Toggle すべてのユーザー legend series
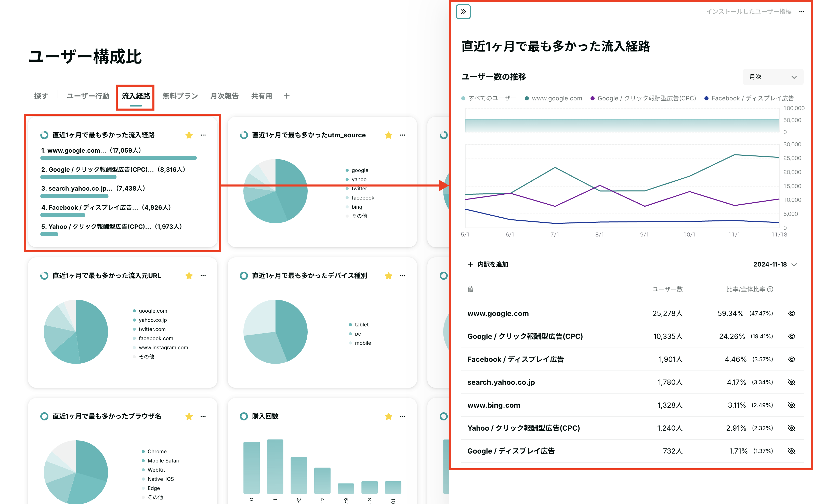The height and width of the screenshot is (504, 813). tap(489, 98)
